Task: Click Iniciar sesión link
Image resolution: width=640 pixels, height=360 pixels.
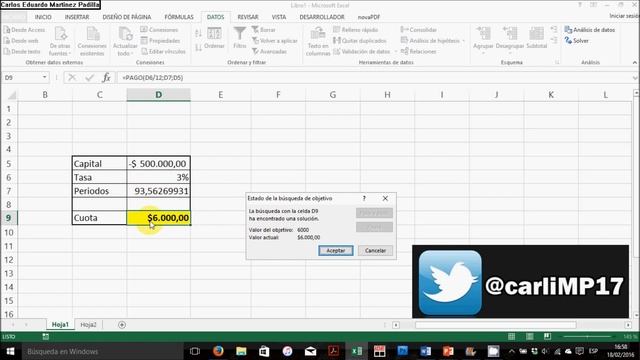Action: [624, 16]
